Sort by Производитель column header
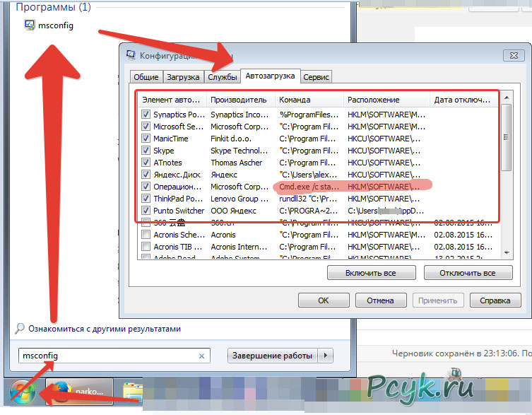532x415 pixels. tap(241, 100)
